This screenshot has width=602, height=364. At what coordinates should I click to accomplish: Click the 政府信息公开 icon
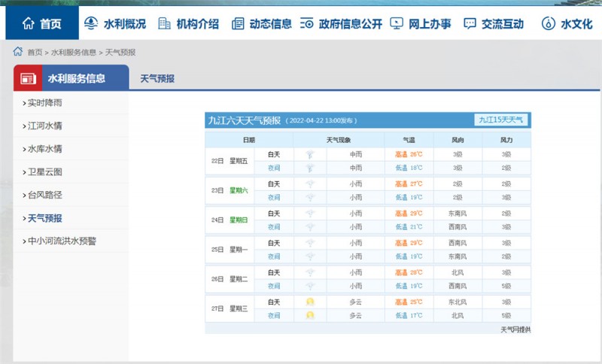click(x=307, y=23)
